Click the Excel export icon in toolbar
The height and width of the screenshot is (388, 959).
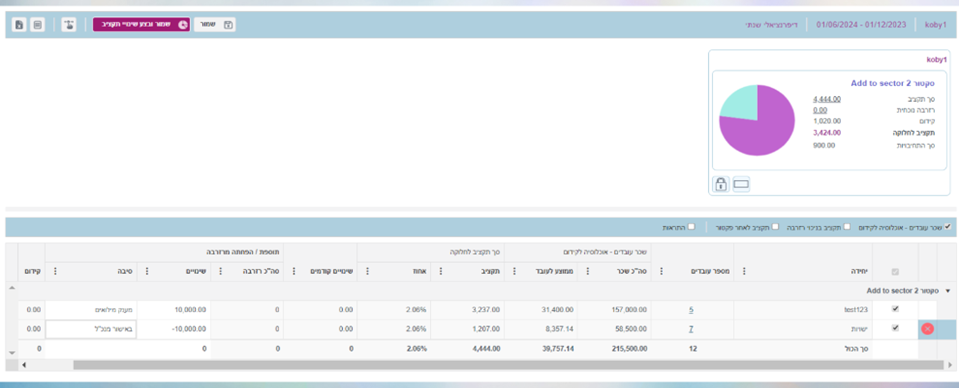point(19,25)
